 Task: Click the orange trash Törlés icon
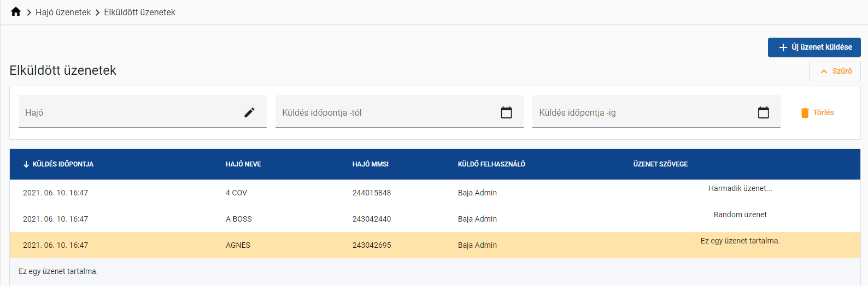(805, 113)
